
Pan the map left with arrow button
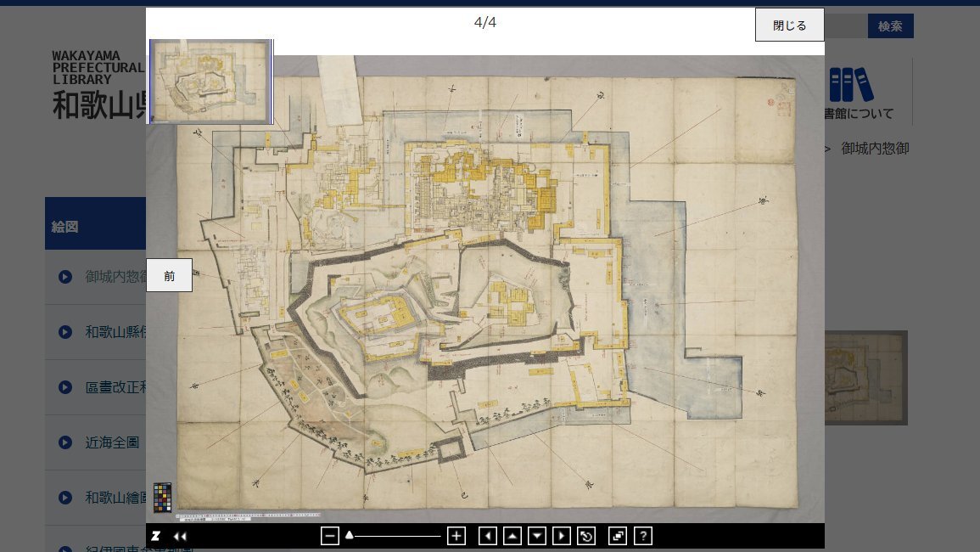click(x=488, y=536)
